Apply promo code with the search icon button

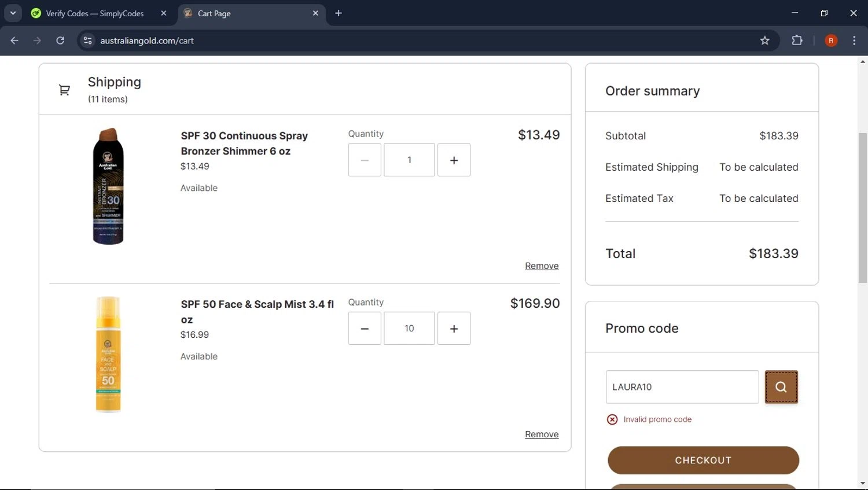(781, 387)
